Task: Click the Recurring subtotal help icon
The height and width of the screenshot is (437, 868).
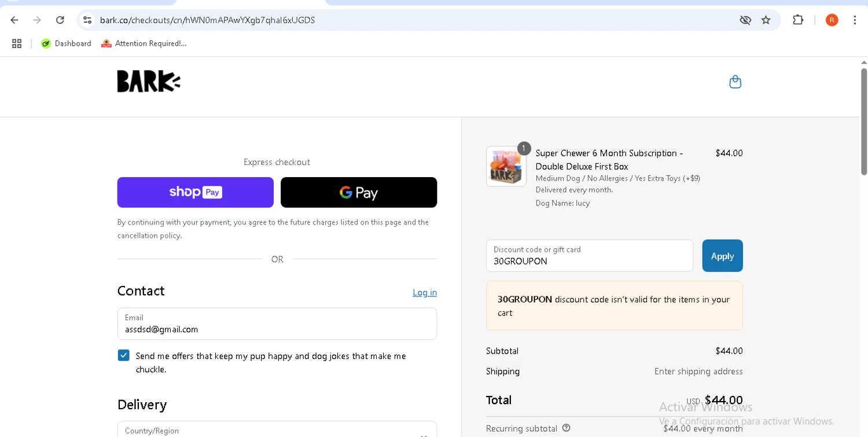Action: point(567,428)
